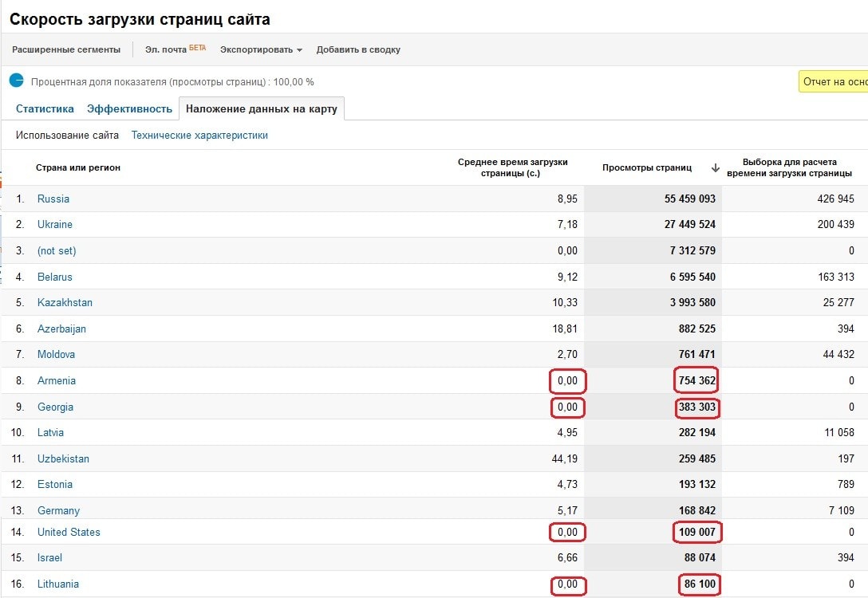Sort by Страна или регион column header

[x=78, y=168]
